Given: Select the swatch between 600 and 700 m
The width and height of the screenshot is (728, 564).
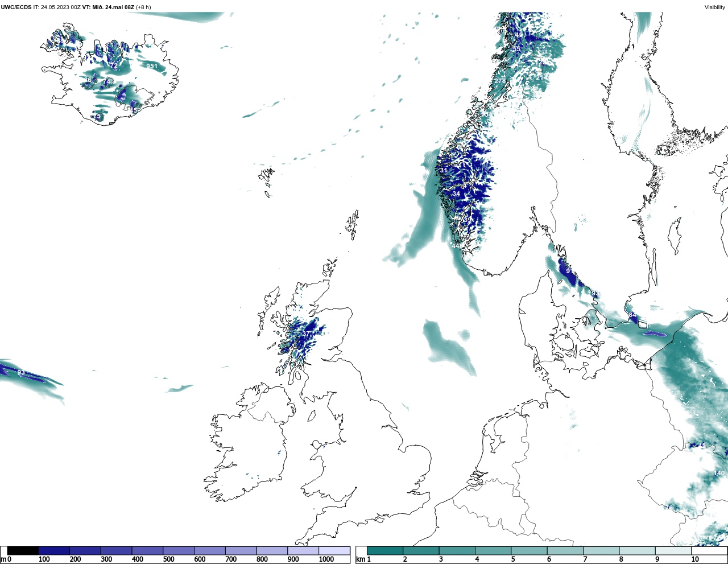Looking at the screenshot, I should (x=209, y=550).
